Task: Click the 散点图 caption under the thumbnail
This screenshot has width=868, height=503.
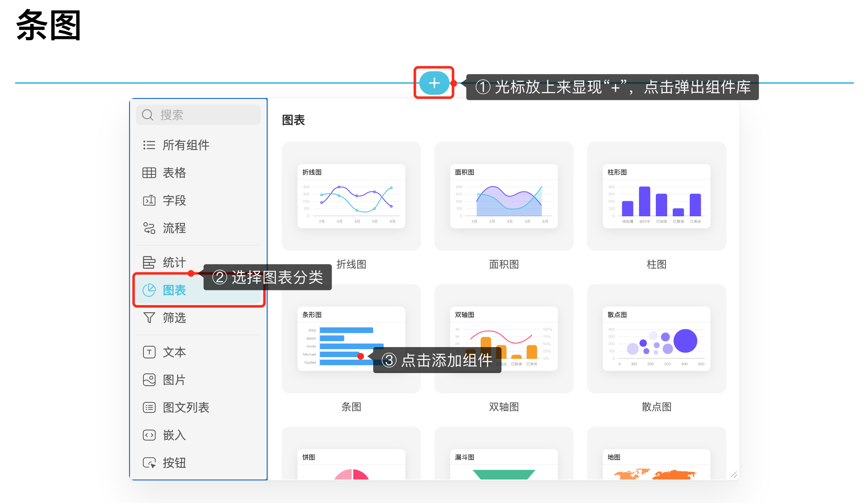Action: point(657,407)
